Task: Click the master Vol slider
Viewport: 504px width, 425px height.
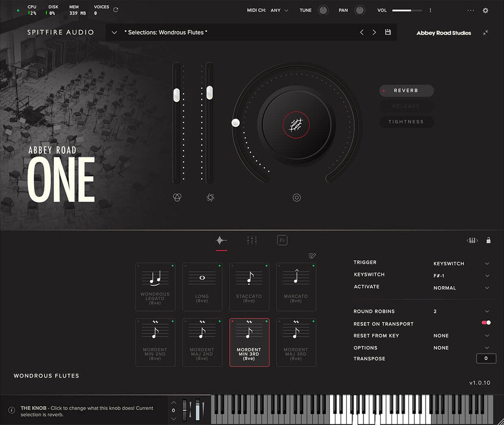Action: click(407, 10)
